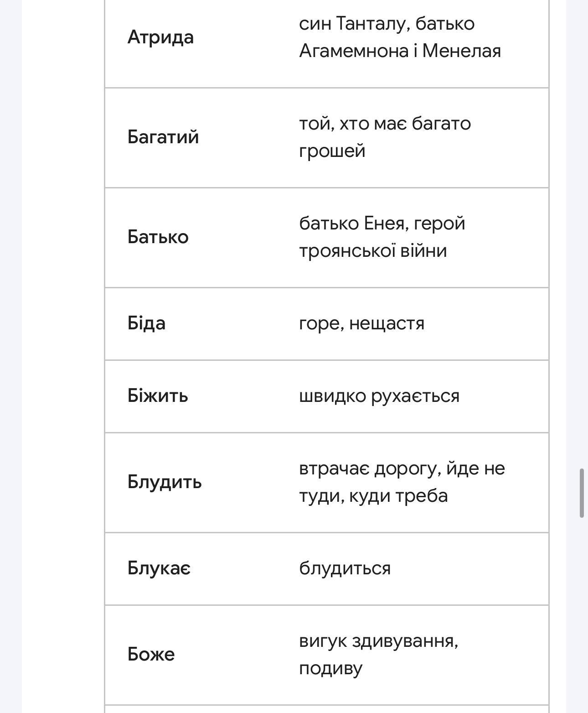Click the word 'подиву' in Боже row
The height and width of the screenshot is (713, 588).
coord(330,668)
